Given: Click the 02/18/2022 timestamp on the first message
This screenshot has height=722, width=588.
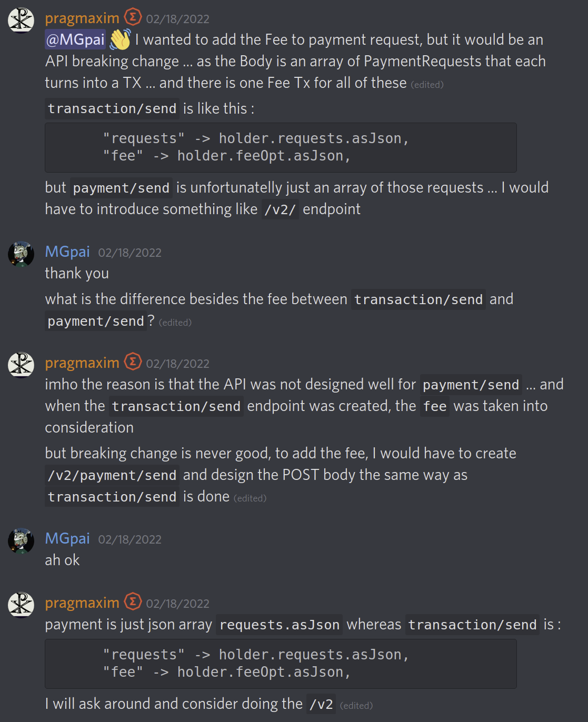Looking at the screenshot, I should 178,18.
